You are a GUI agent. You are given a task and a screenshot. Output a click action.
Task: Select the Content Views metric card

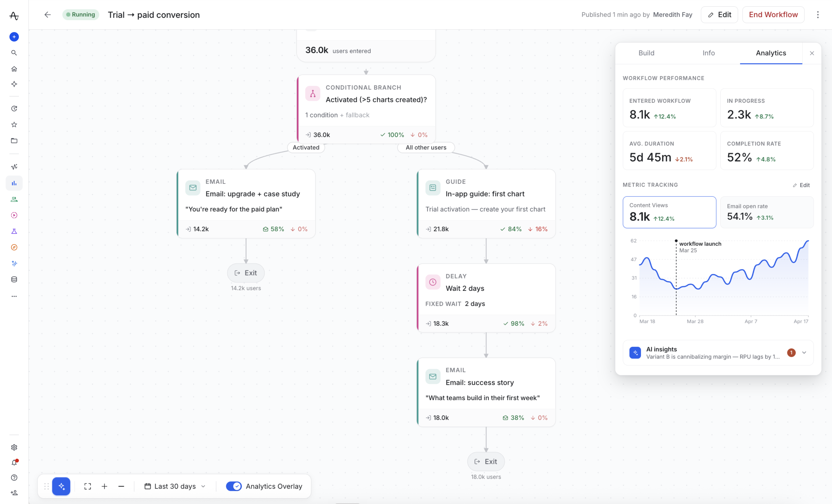click(x=669, y=212)
